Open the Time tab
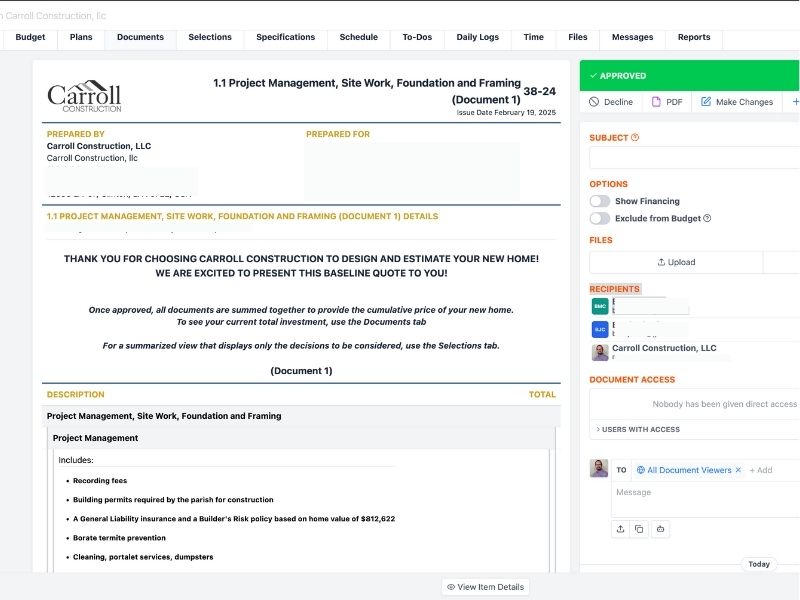This screenshot has height=600, width=800. [x=534, y=37]
